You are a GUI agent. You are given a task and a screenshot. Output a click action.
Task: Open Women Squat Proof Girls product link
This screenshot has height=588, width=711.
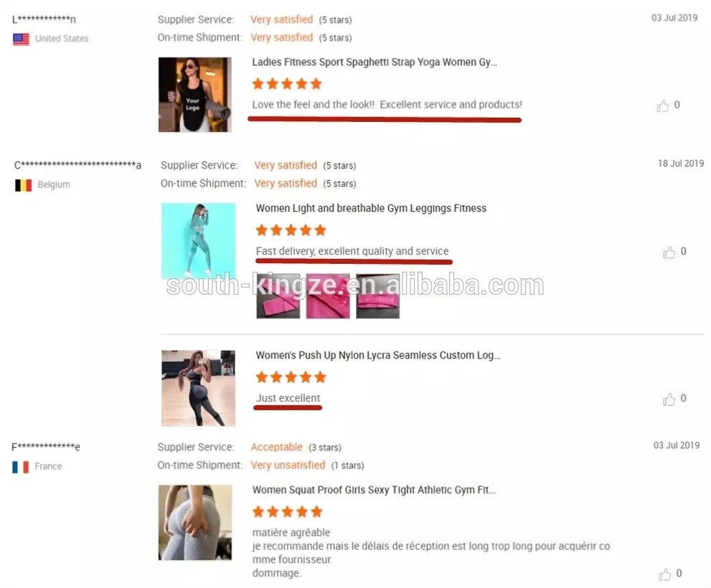(x=374, y=490)
